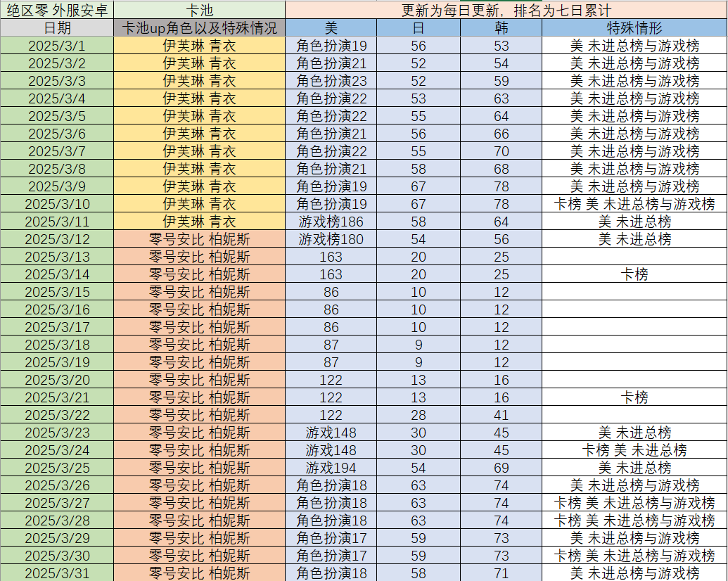Click the 零号安比 柏妮斯 cell for 2025/3/12
728x581 pixels.
pyautogui.click(x=199, y=239)
